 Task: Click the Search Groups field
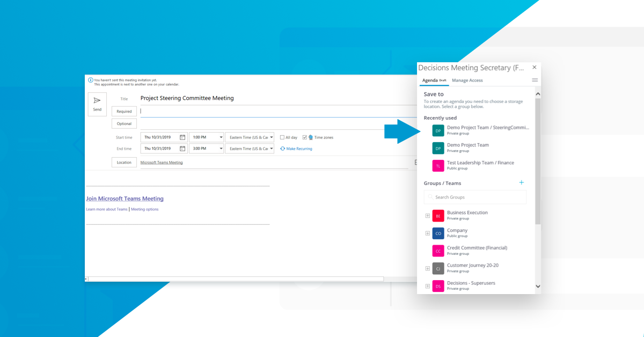click(x=475, y=197)
